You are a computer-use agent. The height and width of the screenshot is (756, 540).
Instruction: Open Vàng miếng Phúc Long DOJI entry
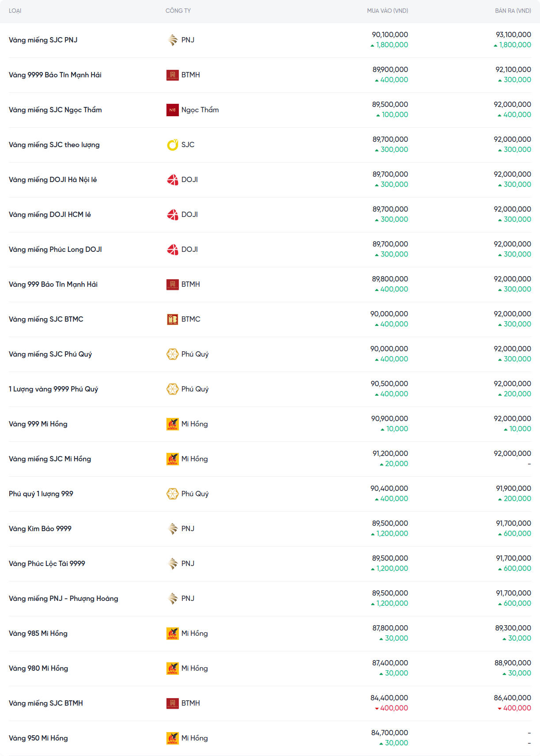tap(55, 250)
